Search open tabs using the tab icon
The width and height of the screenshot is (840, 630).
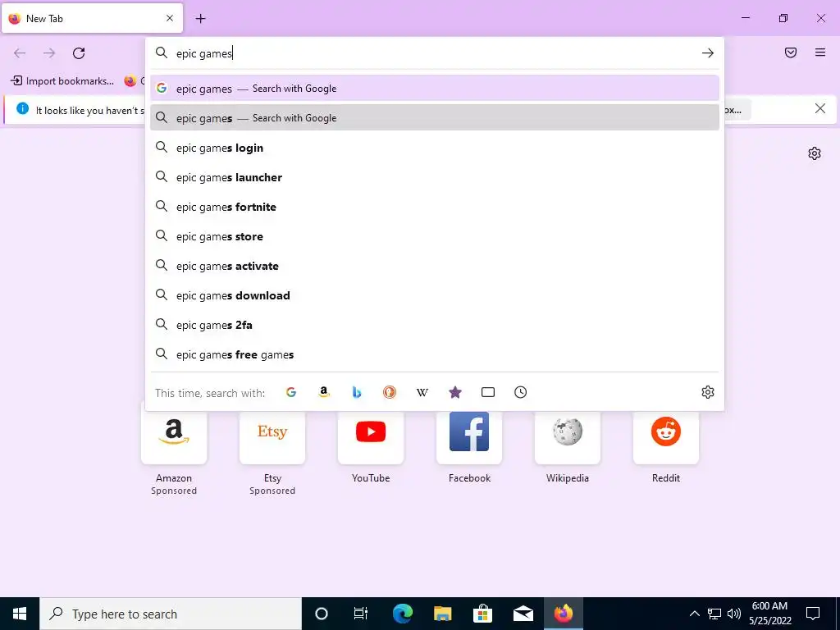(488, 392)
